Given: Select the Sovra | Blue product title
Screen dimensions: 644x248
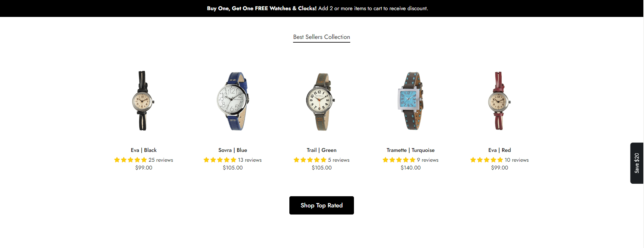Looking at the screenshot, I should (x=233, y=150).
